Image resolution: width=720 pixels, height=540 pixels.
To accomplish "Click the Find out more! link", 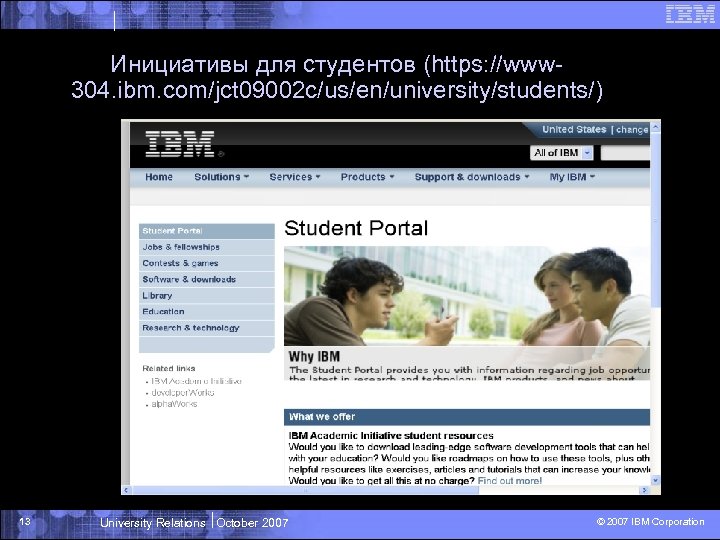I will (x=510, y=481).
